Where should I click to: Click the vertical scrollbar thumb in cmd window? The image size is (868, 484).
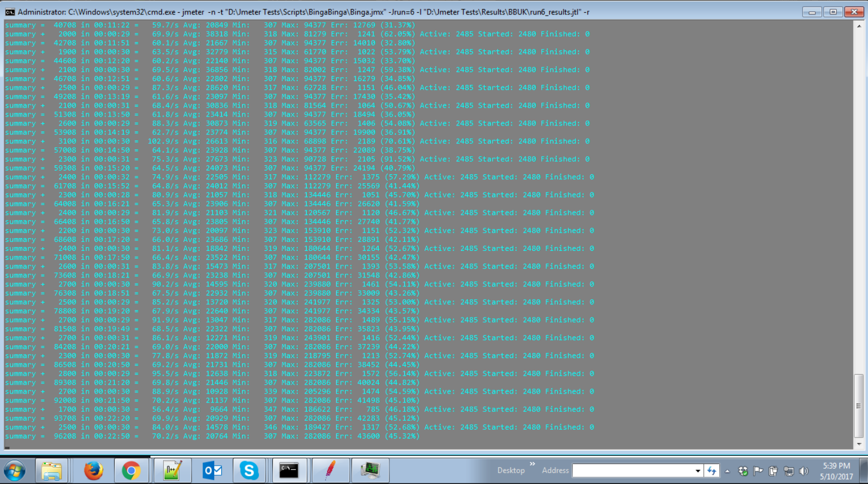[x=859, y=406]
